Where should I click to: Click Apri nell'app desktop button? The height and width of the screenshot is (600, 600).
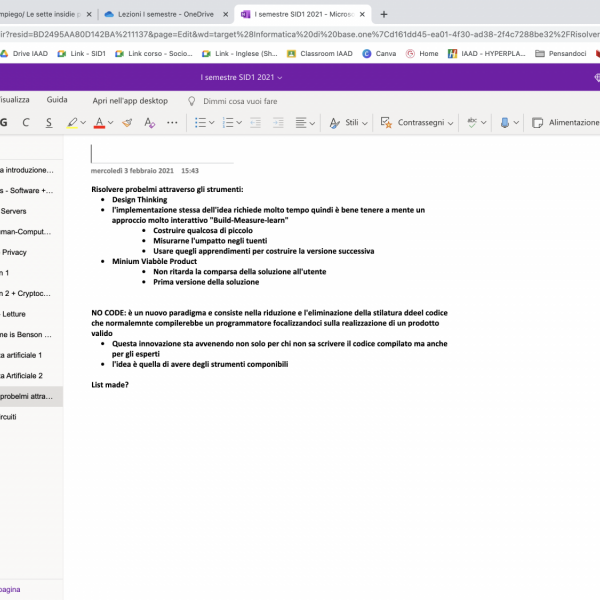(130, 101)
